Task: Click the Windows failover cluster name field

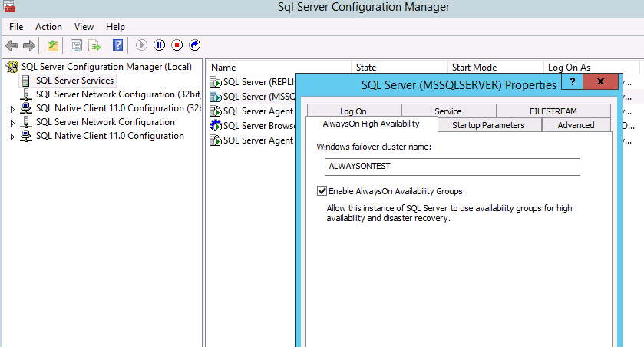Action: coord(452,167)
